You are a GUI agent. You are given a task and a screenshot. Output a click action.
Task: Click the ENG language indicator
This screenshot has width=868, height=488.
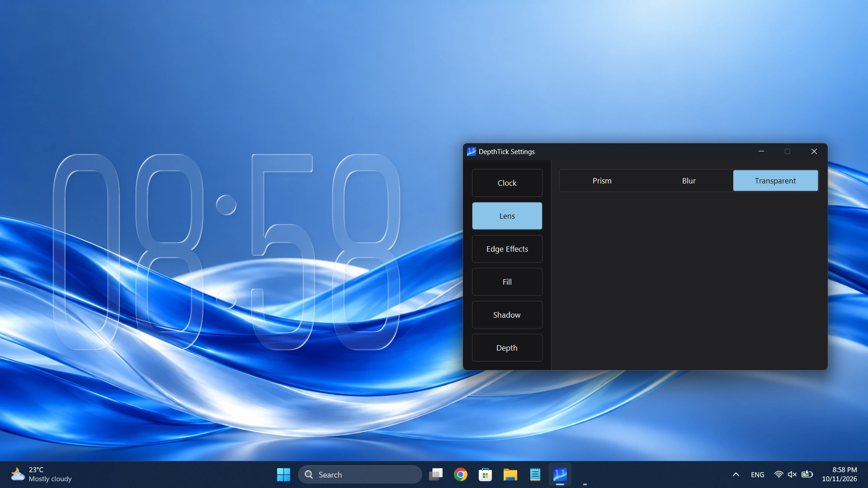(x=758, y=474)
